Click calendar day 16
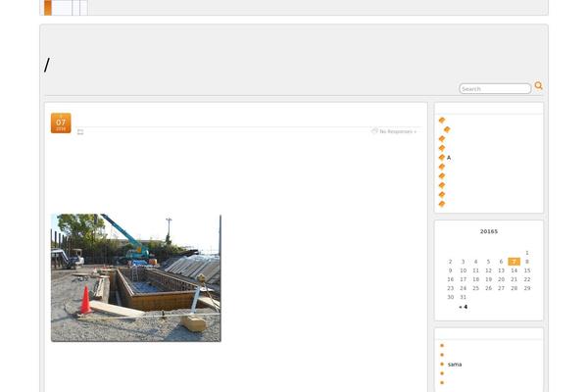 (451, 279)
